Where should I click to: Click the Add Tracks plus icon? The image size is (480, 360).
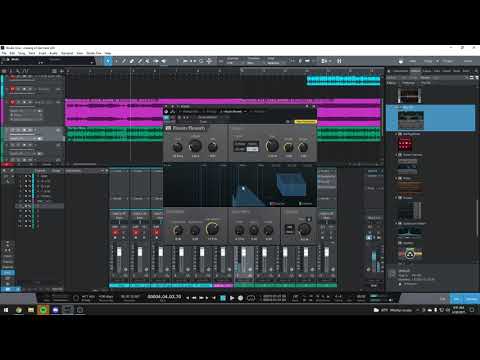[x=62, y=71]
